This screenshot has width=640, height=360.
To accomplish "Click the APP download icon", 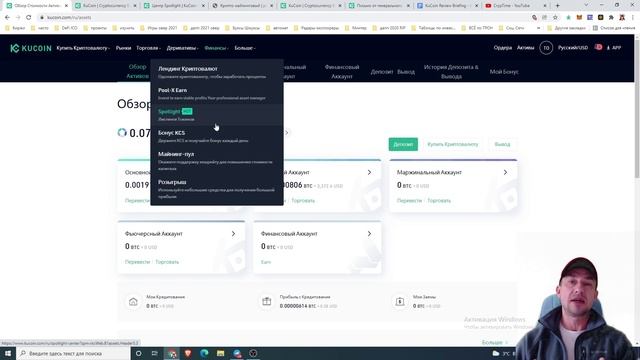I will click(613, 48).
